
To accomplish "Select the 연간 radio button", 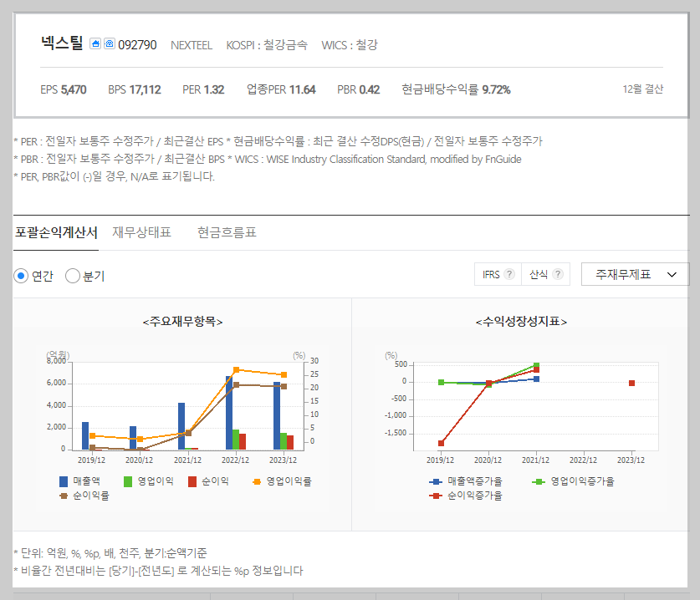I will tap(21, 276).
